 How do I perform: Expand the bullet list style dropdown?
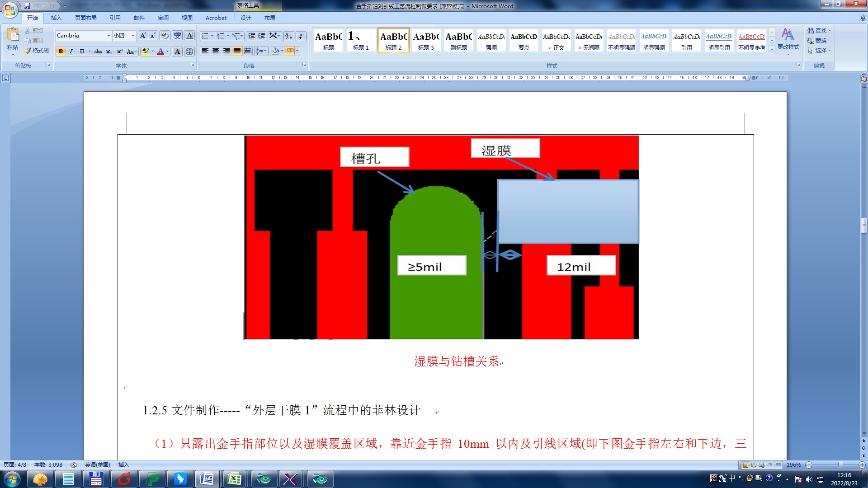pos(212,36)
